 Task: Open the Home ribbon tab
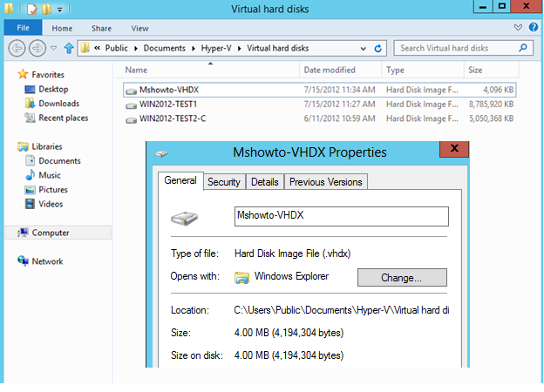click(62, 29)
